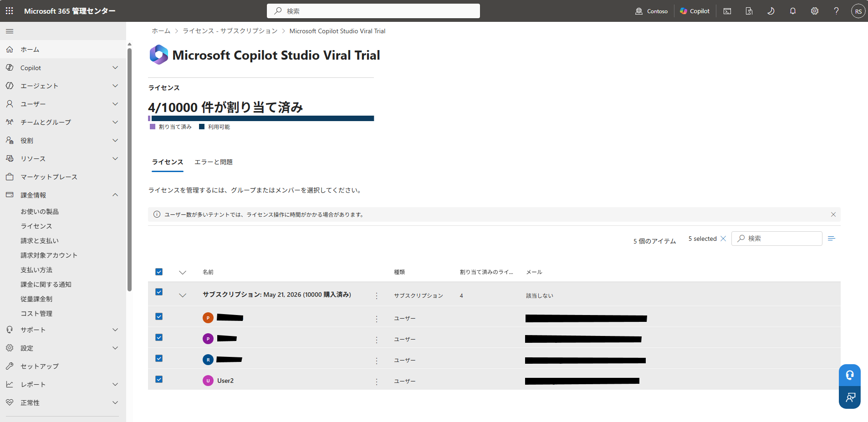Screen dimensions: 868x422
Task: Switch to the エラーと問題 tab
Action: tap(214, 162)
